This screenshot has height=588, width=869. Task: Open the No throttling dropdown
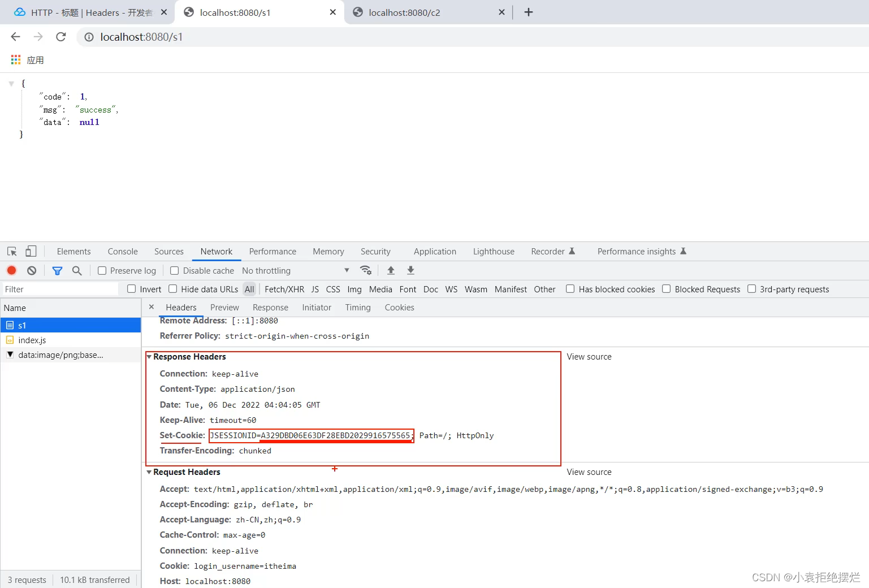[296, 271]
